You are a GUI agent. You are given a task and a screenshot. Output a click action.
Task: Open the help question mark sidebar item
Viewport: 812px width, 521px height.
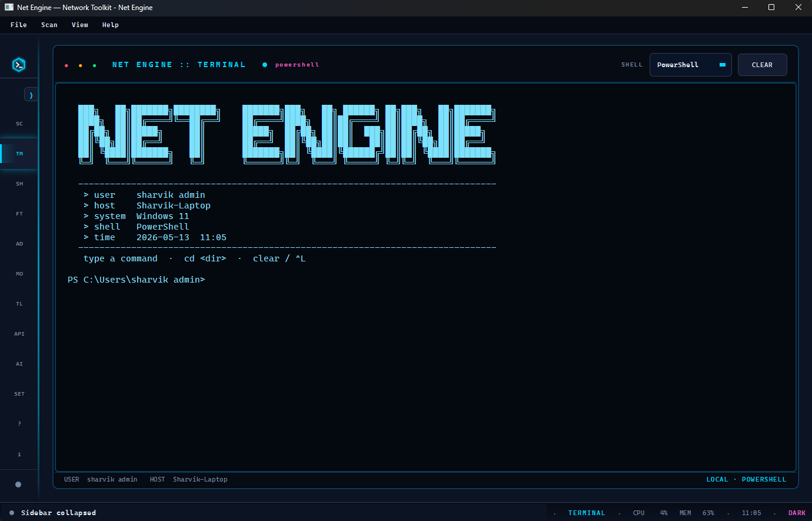[x=19, y=424]
